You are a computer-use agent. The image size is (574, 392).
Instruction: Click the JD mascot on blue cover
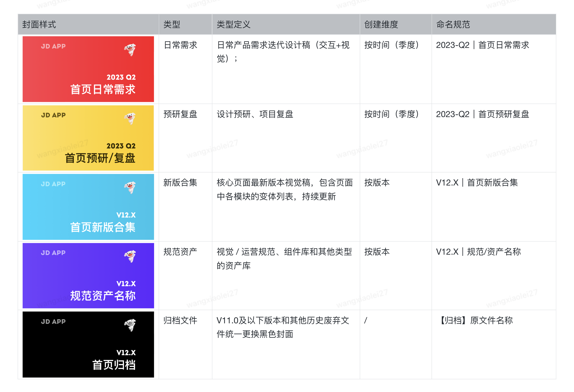pos(130,187)
